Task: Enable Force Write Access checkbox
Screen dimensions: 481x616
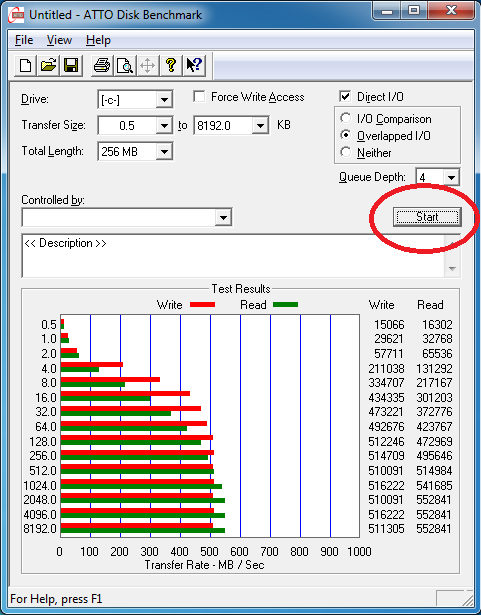Action: (199, 96)
